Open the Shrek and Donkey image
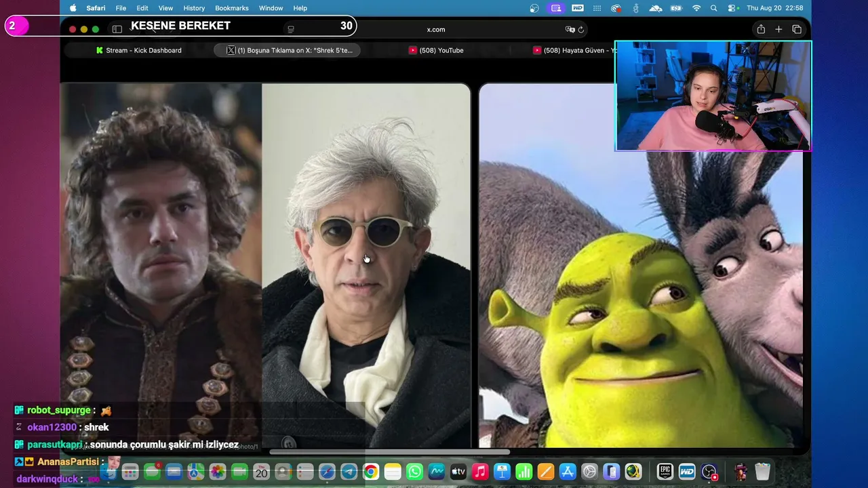868x488 pixels. click(x=641, y=265)
